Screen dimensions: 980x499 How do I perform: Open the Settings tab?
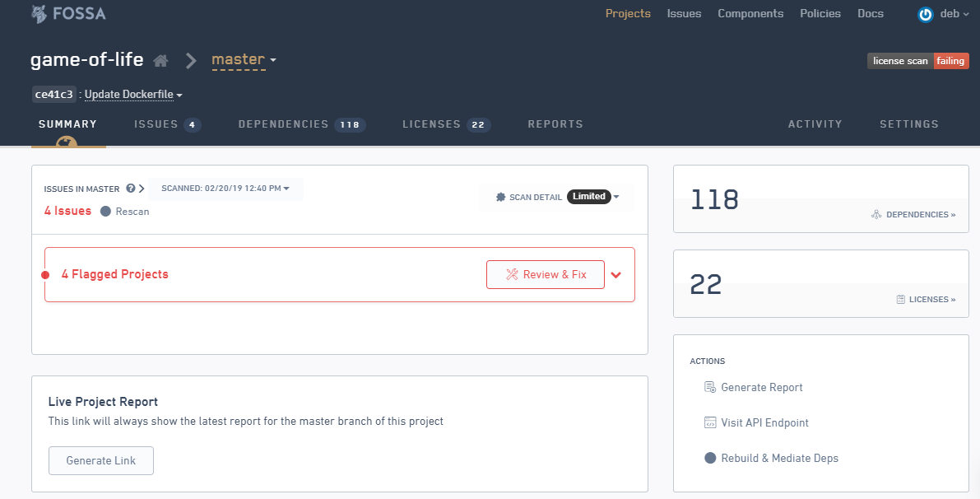click(909, 124)
